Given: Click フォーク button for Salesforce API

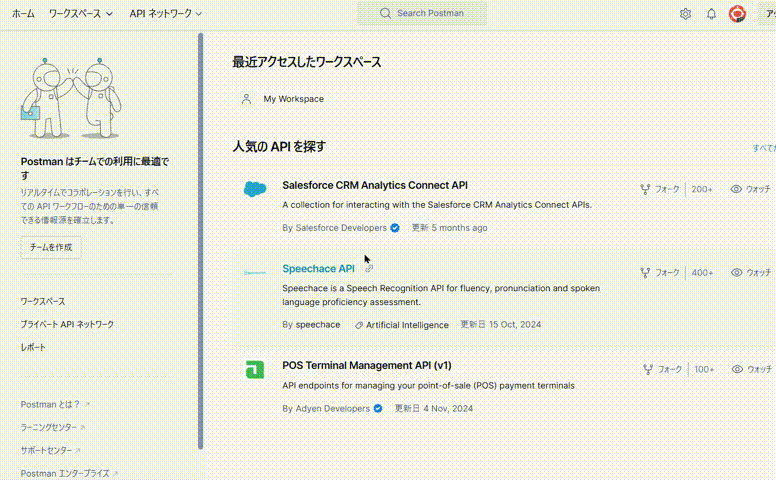Looking at the screenshot, I should 660,189.
